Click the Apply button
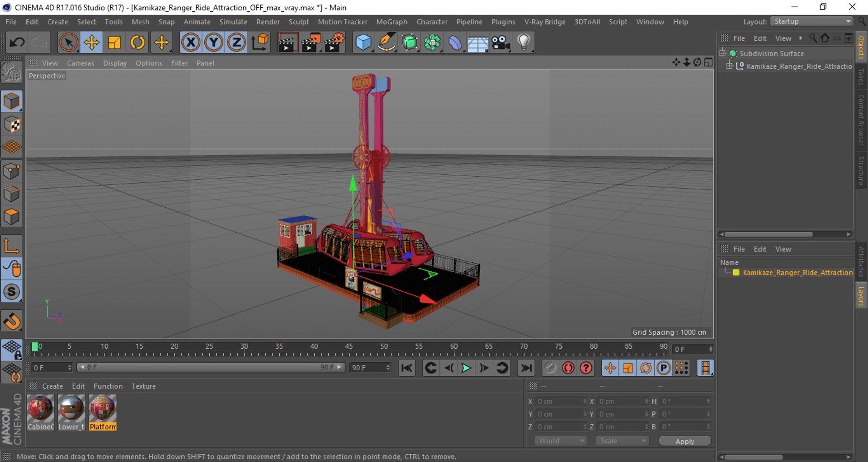 click(685, 441)
